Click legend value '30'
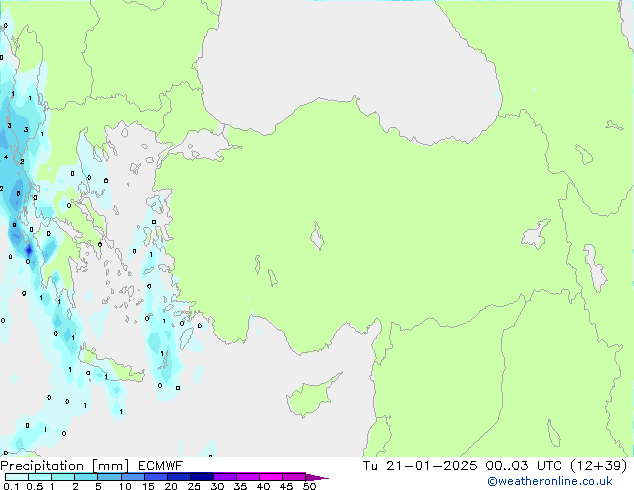 (217, 486)
